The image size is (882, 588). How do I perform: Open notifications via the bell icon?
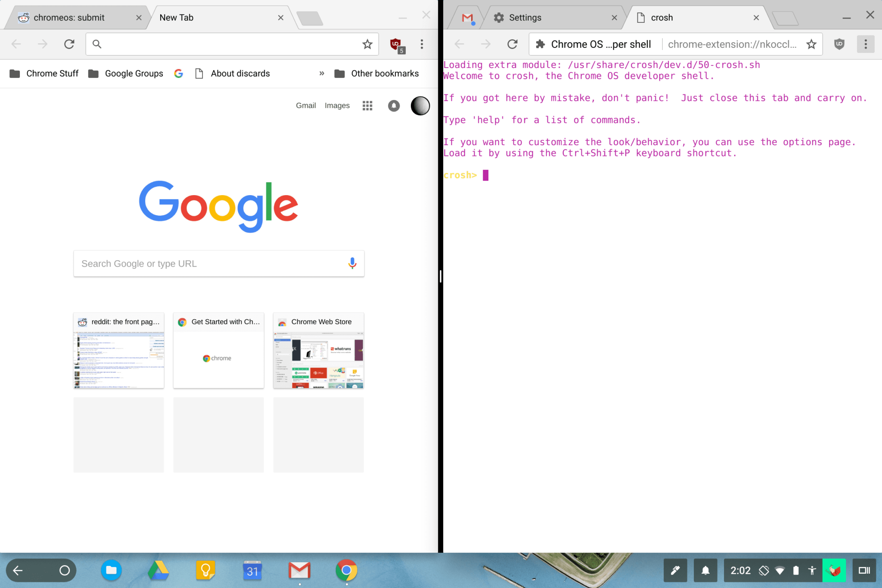pyautogui.click(x=705, y=570)
